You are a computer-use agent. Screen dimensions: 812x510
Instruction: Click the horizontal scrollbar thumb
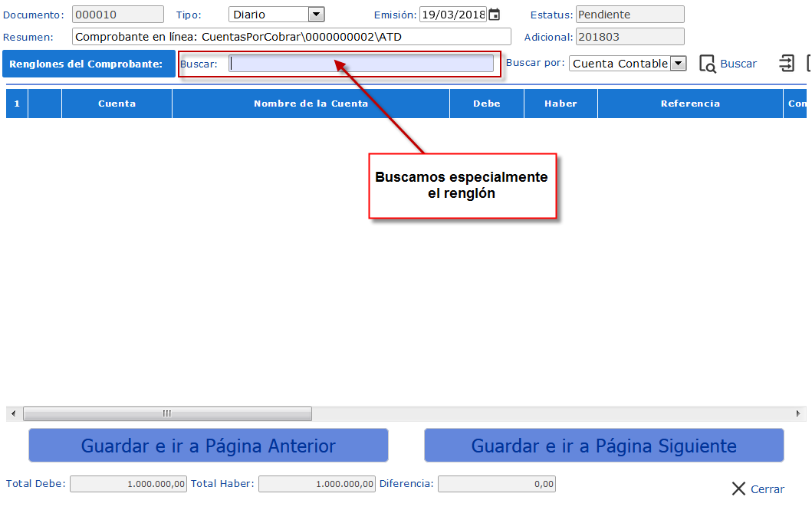pos(168,413)
